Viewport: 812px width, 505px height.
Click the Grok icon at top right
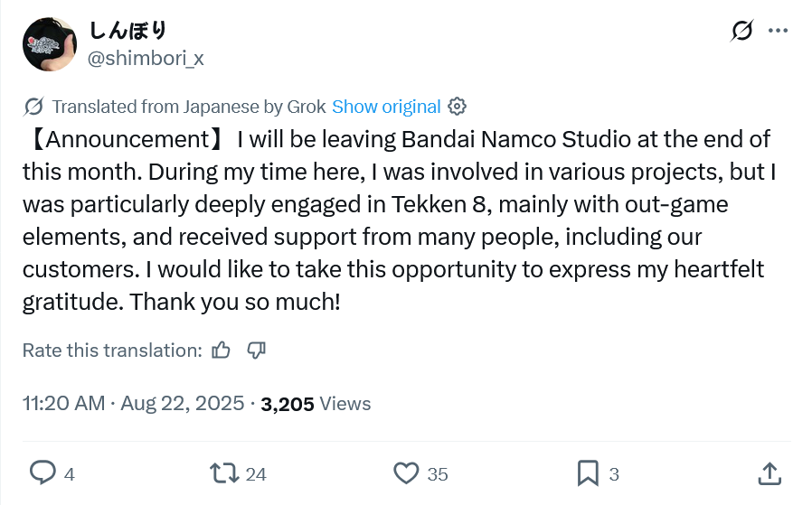(741, 31)
